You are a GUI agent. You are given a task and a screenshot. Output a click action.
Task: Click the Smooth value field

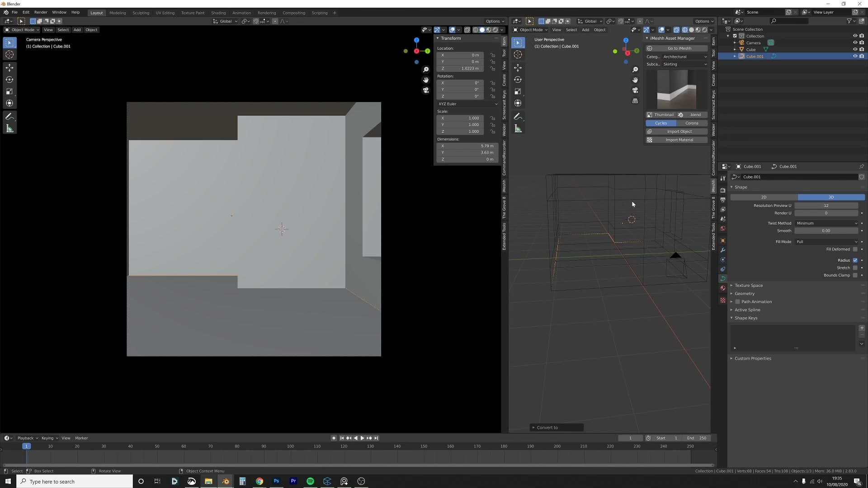coord(826,231)
